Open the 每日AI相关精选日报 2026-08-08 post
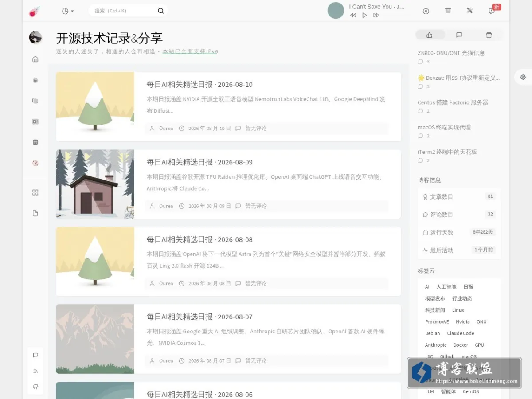Screen dimensions: 532x399 coord(199,239)
